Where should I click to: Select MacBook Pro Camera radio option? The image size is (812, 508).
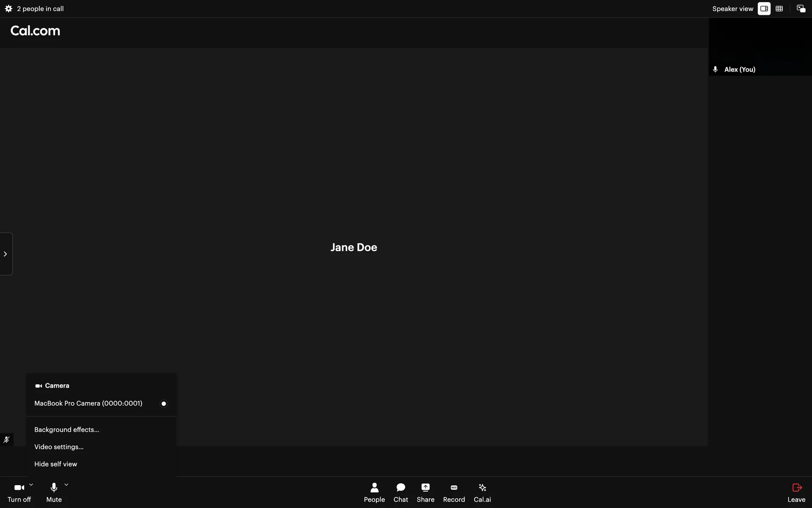coord(164,403)
